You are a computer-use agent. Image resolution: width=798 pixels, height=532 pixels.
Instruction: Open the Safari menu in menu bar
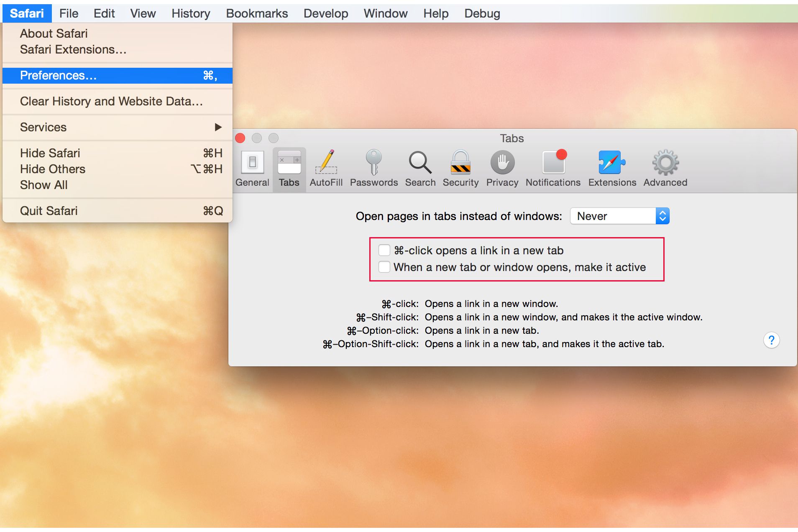[x=27, y=13]
